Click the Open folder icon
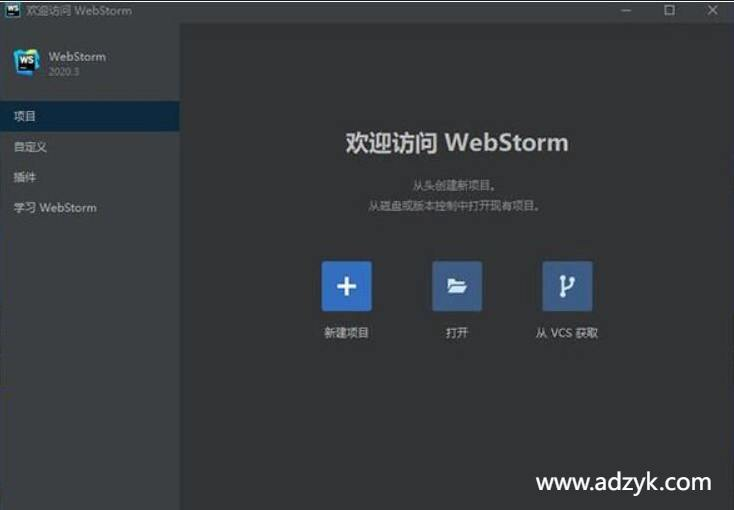 click(x=457, y=286)
